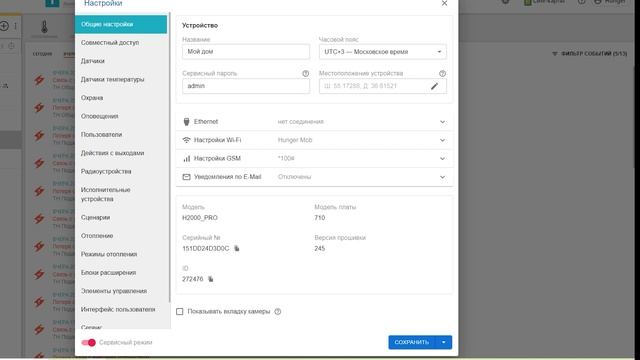Click the Wi-Fi signal icon
640x360 pixels.
tap(186, 140)
